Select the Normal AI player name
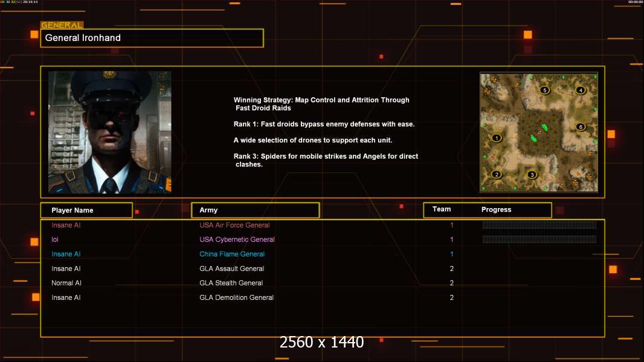Image resolution: width=644 pixels, height=362 pixels. [x=66, y=283]
